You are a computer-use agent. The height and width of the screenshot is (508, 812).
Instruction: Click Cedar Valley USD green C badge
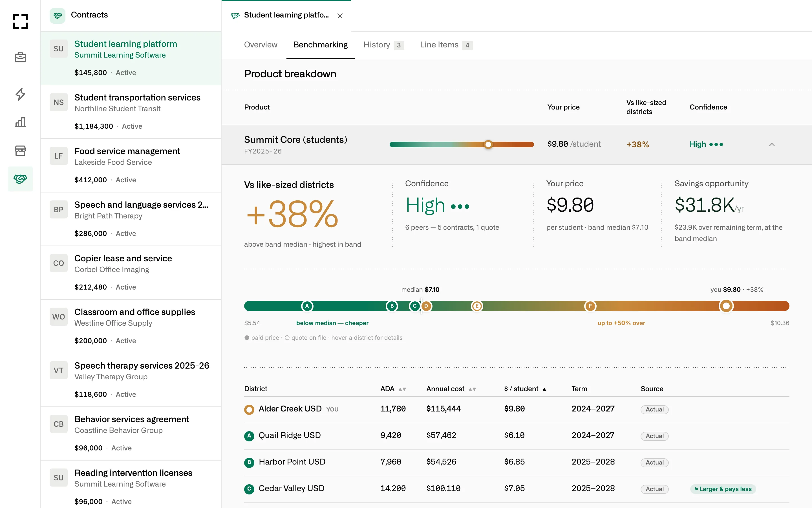[x=249, y=489]
